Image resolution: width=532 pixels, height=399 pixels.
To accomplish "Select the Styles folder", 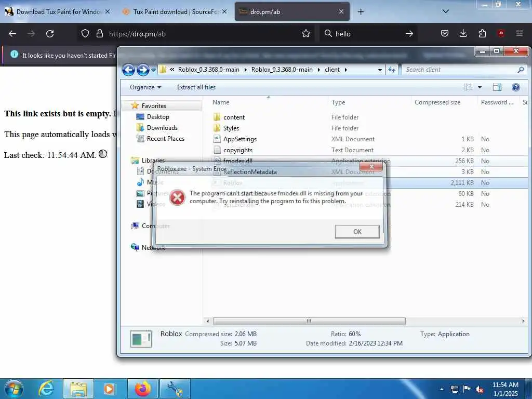I will click(231, 128).
